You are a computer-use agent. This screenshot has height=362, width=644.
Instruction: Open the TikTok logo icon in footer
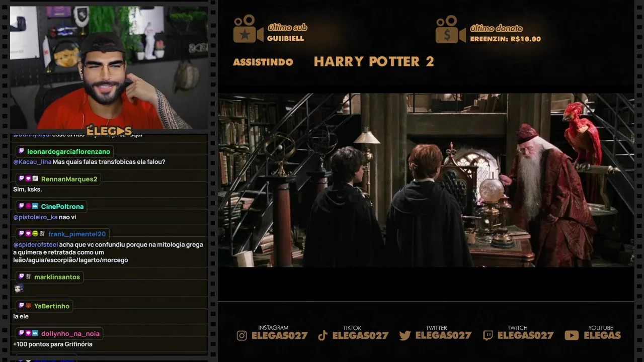(323, 336)
